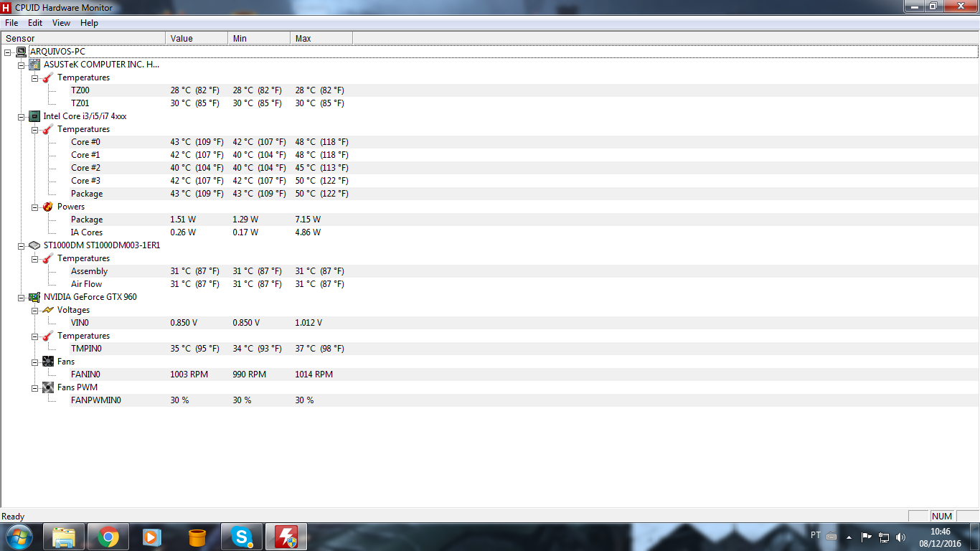Viewport: 980px width, 551px height.
Task: Collapse the Voltages group
Action: coord(34,310)
